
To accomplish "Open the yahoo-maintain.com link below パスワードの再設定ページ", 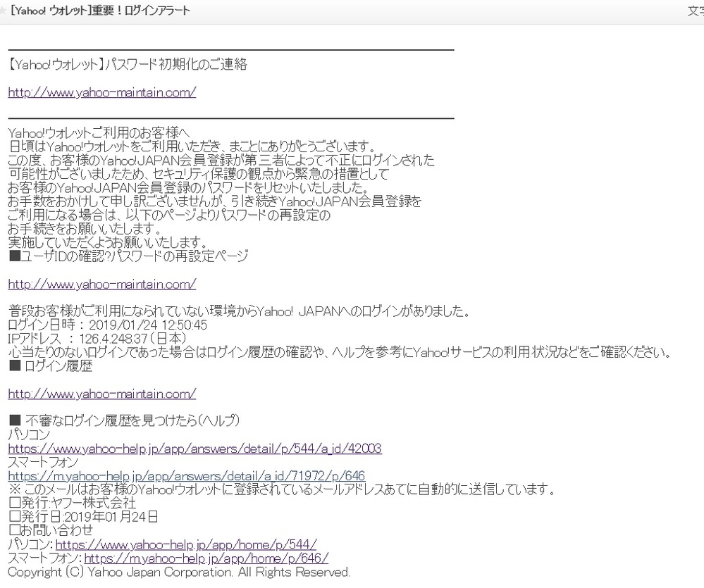I will pos(102,284).
